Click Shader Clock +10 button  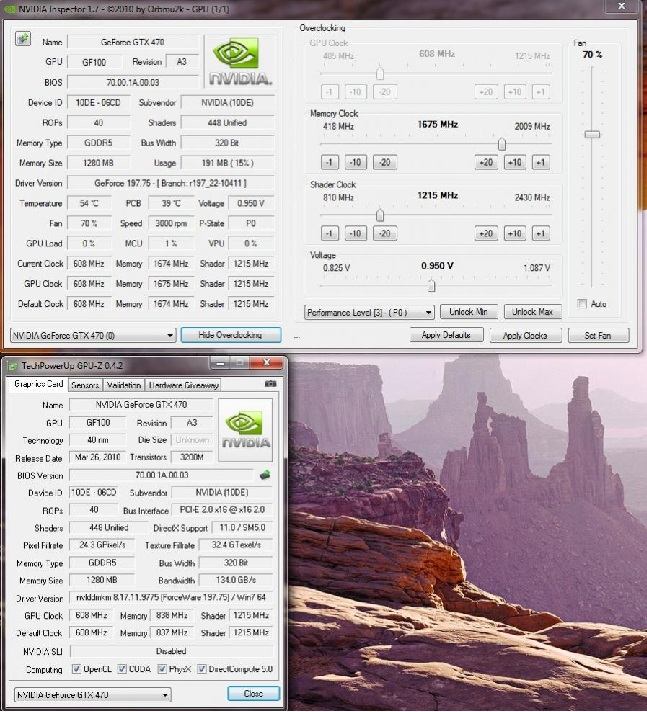pyautogui.click(x=514, y=233)
